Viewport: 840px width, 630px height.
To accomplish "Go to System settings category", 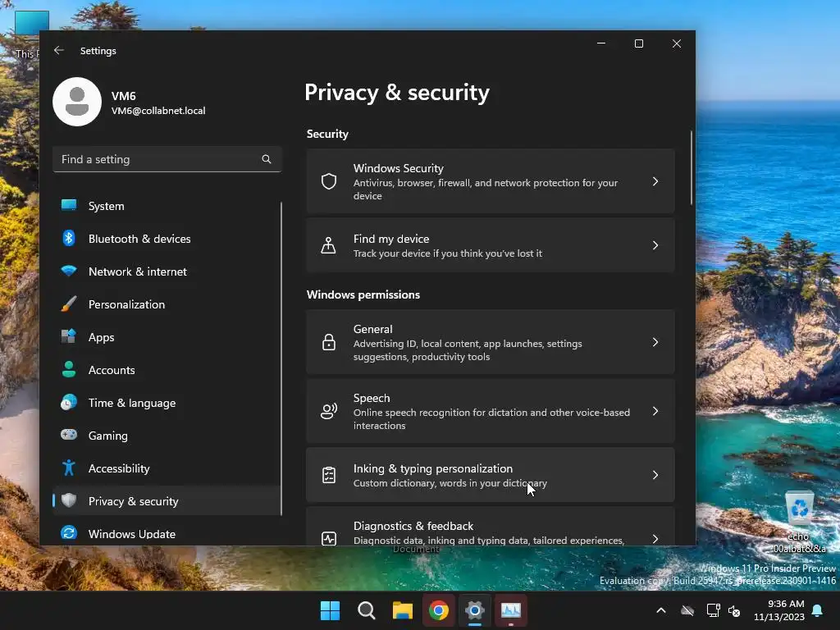I will tap(167, 206).
